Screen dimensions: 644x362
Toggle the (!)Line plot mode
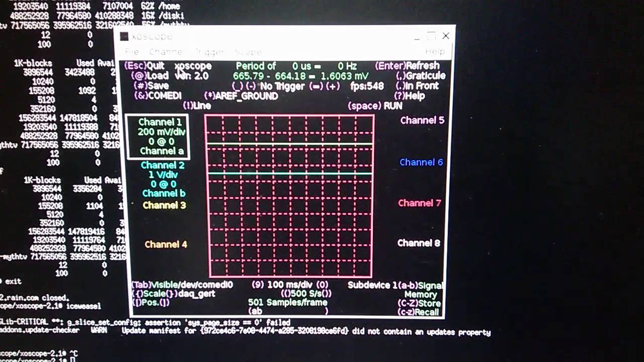(197, 106)
